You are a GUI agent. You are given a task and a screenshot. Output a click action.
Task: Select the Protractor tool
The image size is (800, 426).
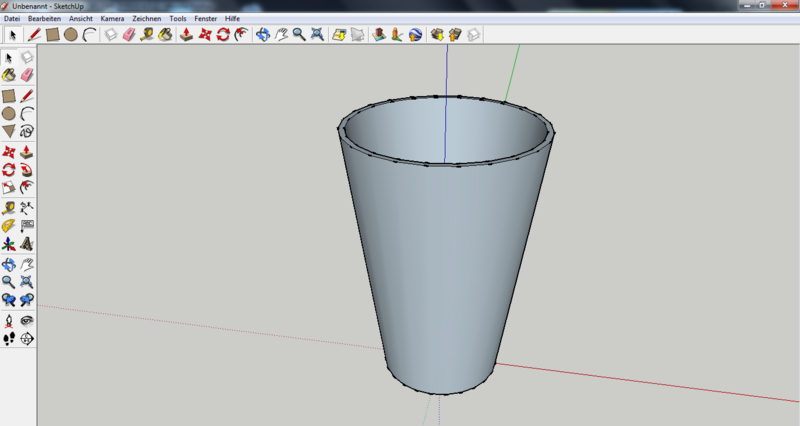pyautogui.click(x=8, y=225)
